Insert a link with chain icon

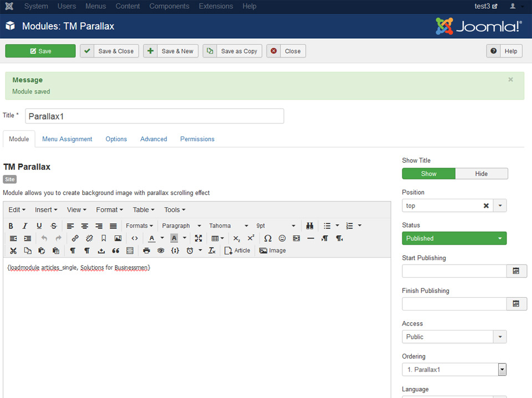coord(75,239)
